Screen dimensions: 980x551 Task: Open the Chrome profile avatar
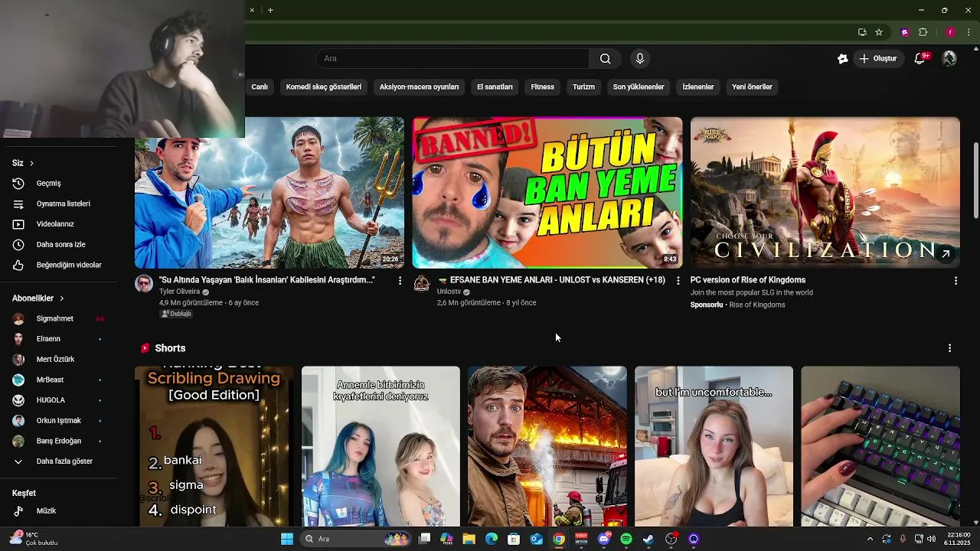point(950,32)
